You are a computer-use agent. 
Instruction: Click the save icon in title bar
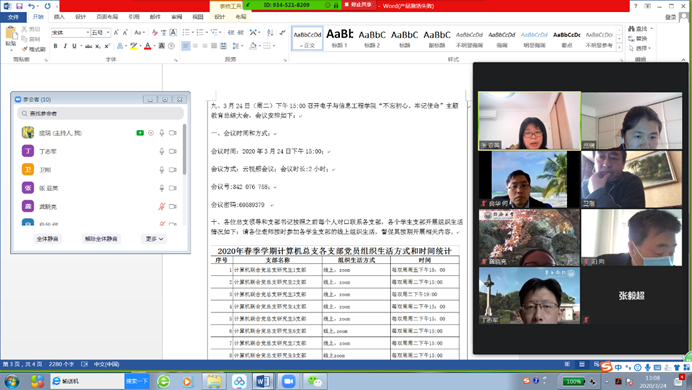[x=19, y=6]
